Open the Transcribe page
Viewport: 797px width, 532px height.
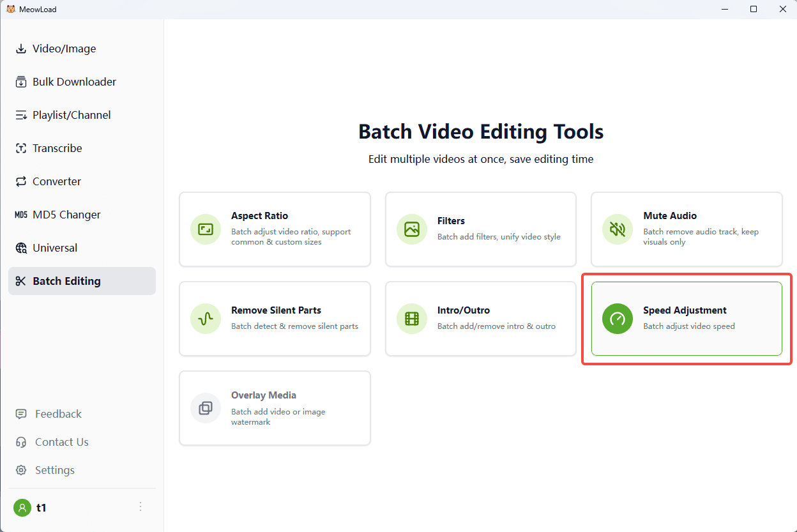point(57,148)
